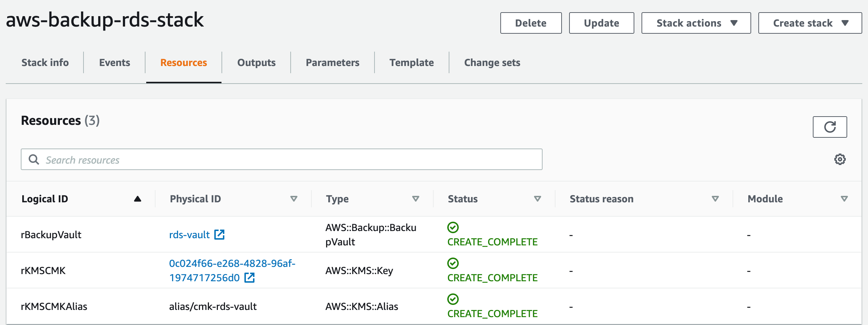Open resource table settings gear
This screenshot has width=868, height=325.
(x=840, y=159)
